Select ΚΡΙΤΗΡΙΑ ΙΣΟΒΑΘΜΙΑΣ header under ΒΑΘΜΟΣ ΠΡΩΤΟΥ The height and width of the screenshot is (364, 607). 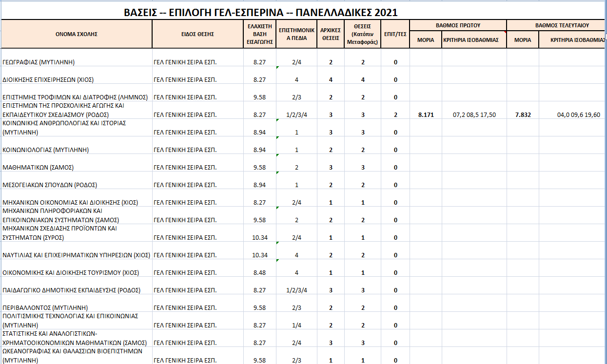click(474, 40)
